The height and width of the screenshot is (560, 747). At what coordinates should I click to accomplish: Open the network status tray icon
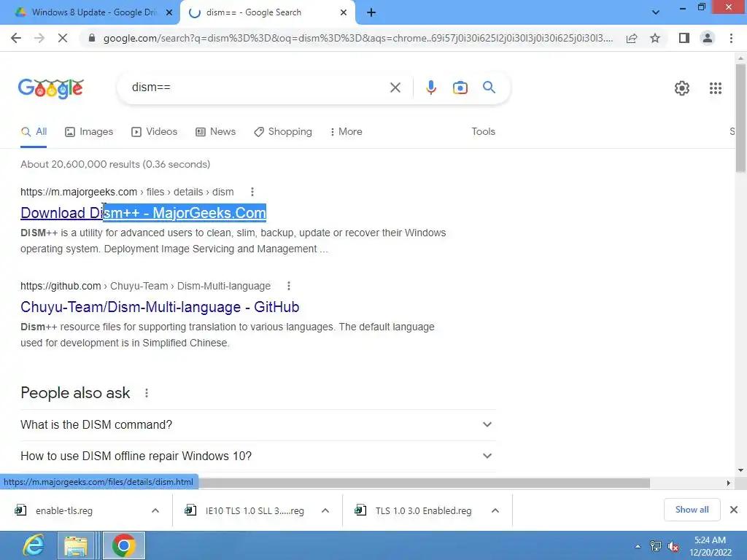pyautogui.click(x=656, y=546)
